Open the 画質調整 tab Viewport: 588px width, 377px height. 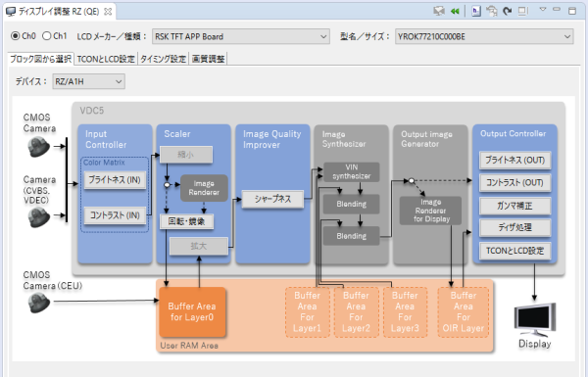tap(208, 59)
